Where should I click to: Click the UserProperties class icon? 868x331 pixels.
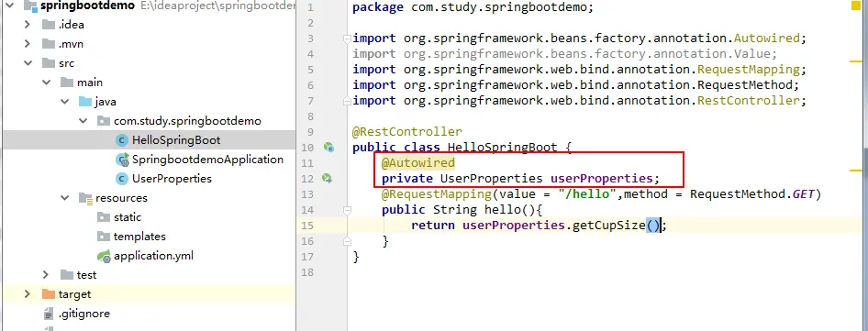122,179
